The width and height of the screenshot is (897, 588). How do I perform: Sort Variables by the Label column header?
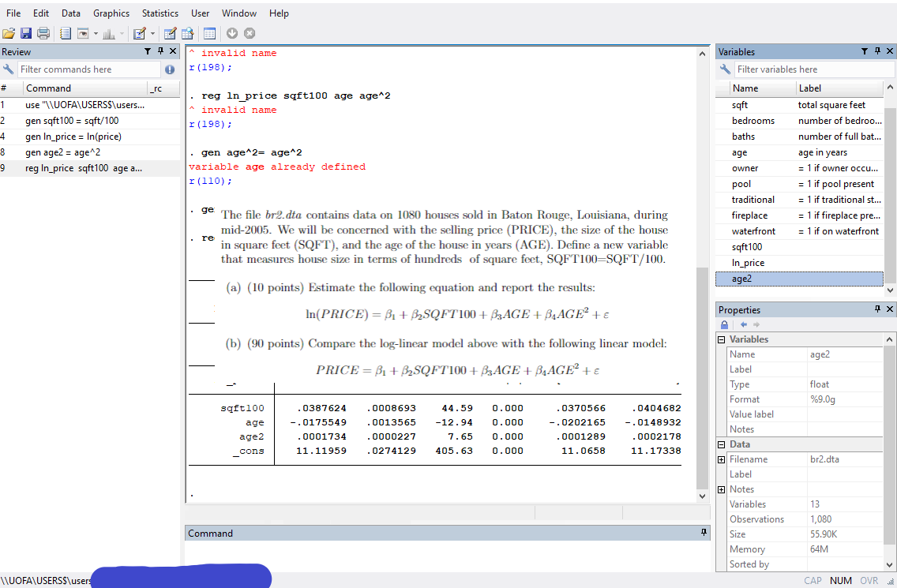tap(840, 88)
